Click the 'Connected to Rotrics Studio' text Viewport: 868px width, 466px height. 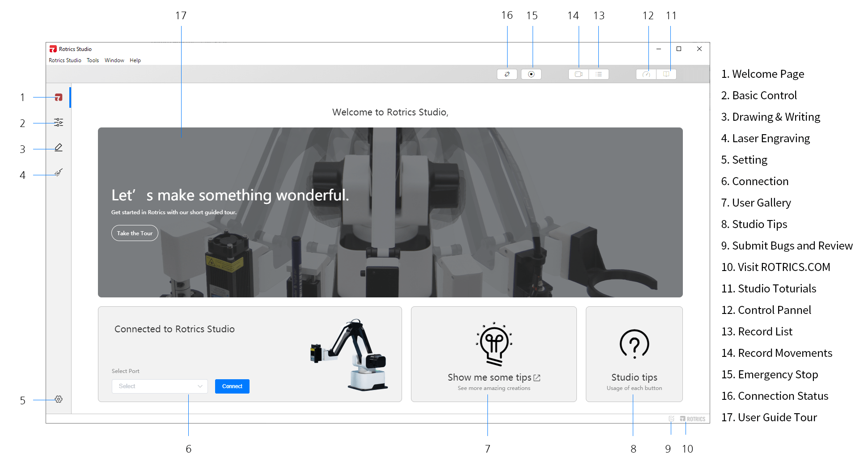click(x=174, y=329)
